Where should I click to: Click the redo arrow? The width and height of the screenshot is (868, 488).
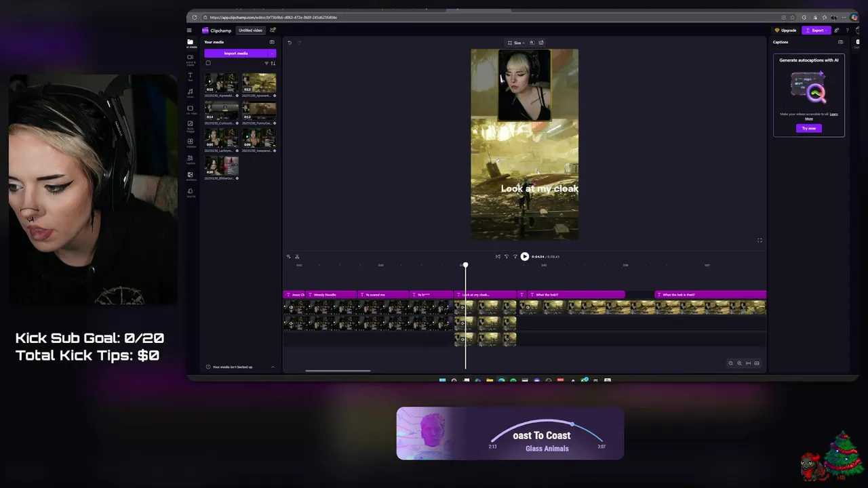[299, 43]
